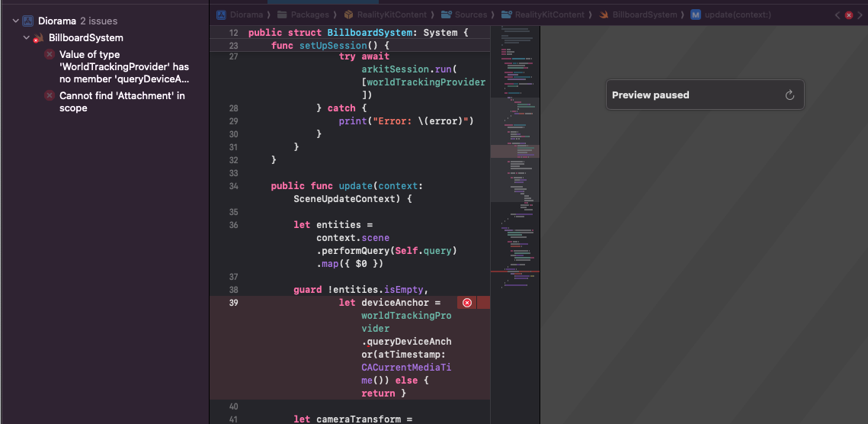Screen dimensions: 868x424
Task: Click error icon beside Cannot find 'Attachment'
Action: (x=50, y=96)
